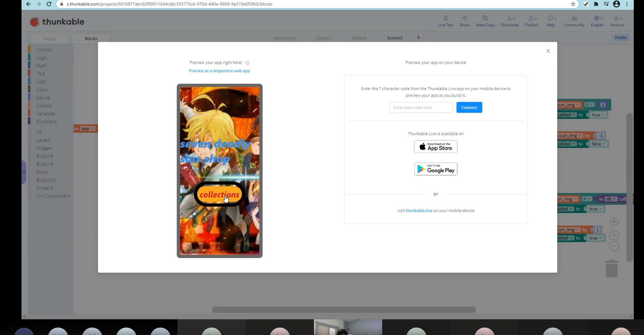Click the preview info icon
Viewport: 644px width, 335px height.
(247, 63)
